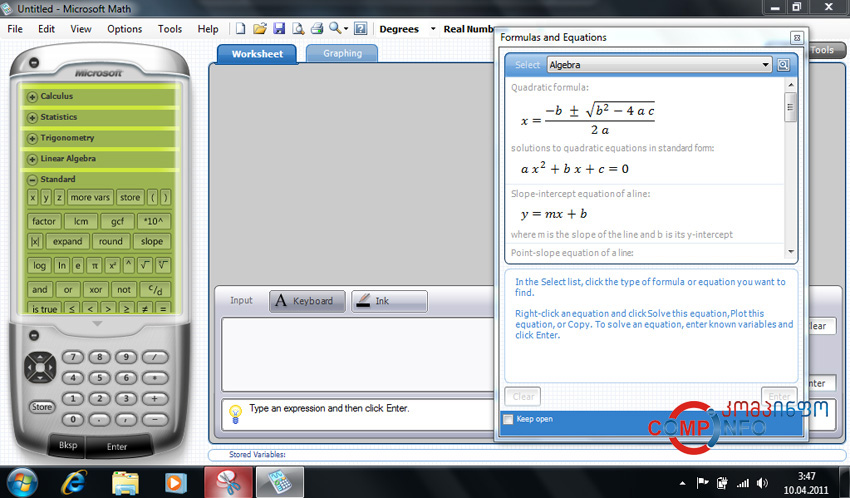Click the expand function button

[x=67, y=242]
